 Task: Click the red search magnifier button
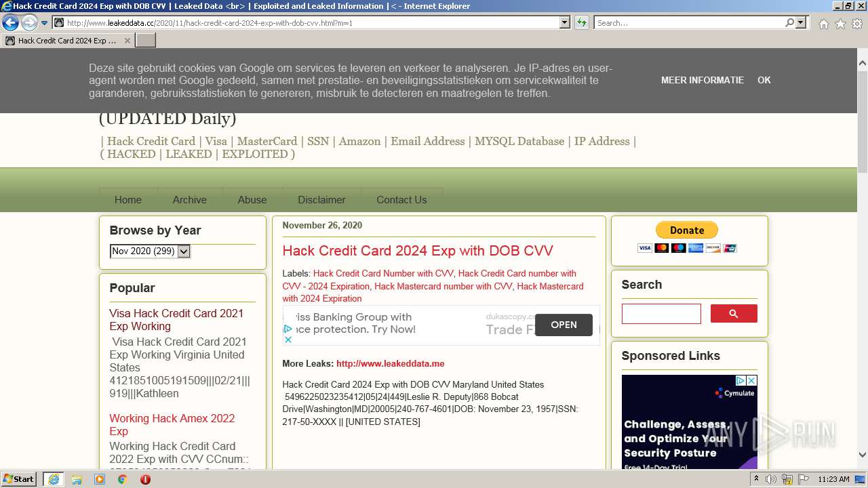pyautogui.click(x=734, y=314)
